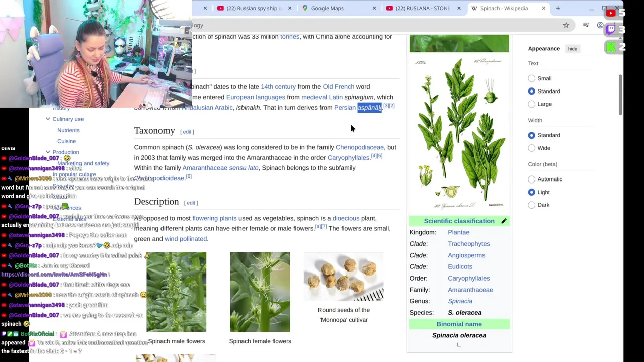Screen dimensions: 644x362
Task: Open the browser profile icon
Action: point(600,25)
